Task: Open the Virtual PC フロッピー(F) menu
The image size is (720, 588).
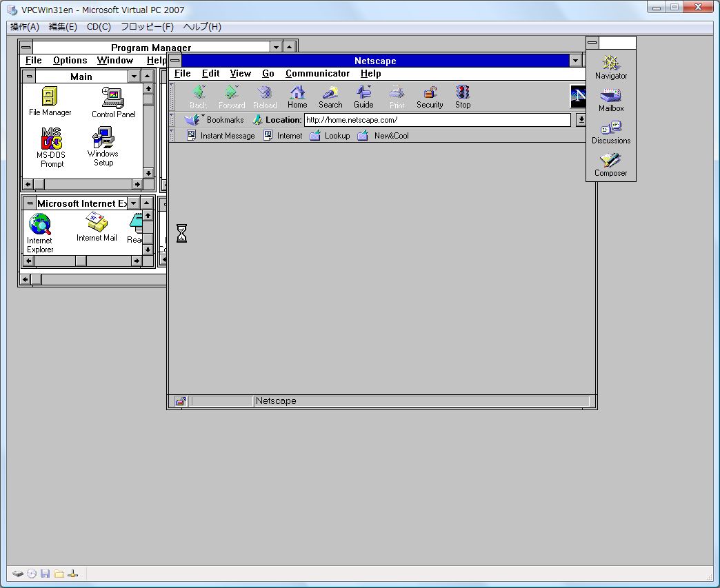Action: [147, 27]
